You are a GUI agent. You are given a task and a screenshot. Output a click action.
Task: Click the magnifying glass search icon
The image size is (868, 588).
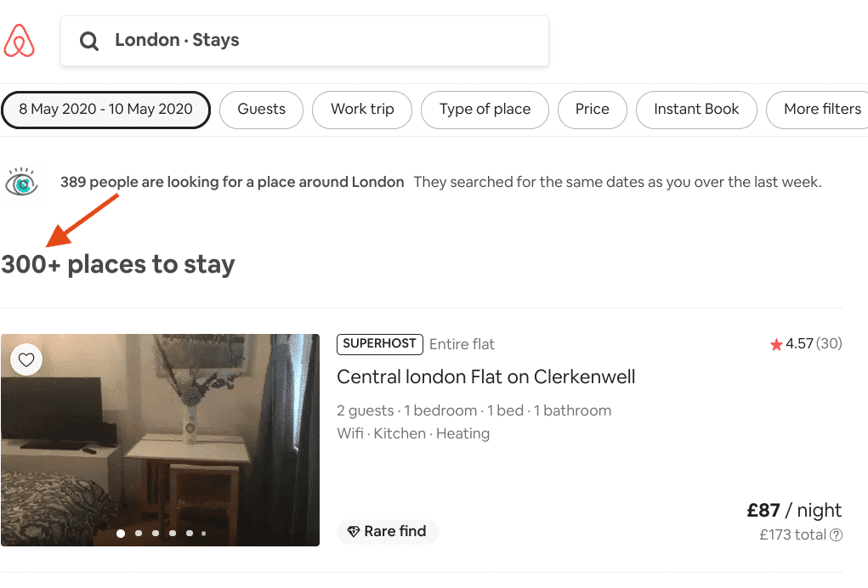(89, 40)
